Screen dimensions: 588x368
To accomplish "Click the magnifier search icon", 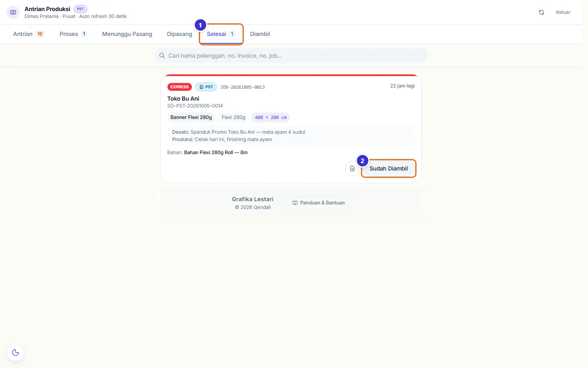I will coord(162,56).
